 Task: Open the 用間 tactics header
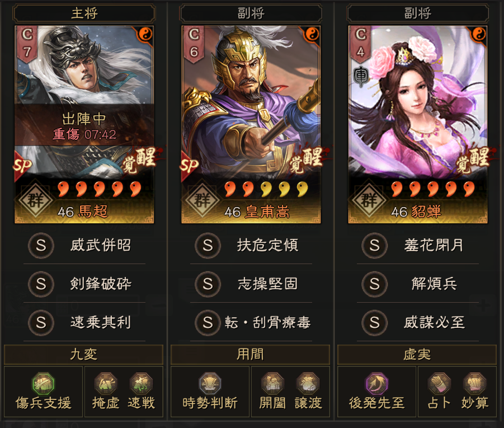251,355
